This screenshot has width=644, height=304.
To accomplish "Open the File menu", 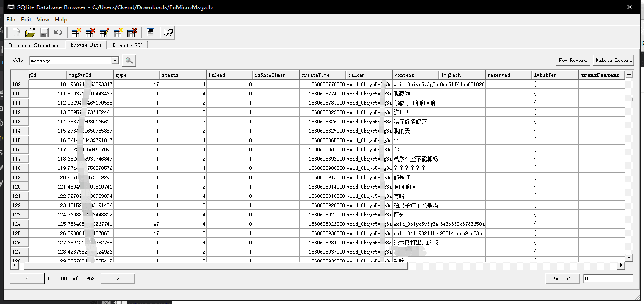I will point(11,20).
